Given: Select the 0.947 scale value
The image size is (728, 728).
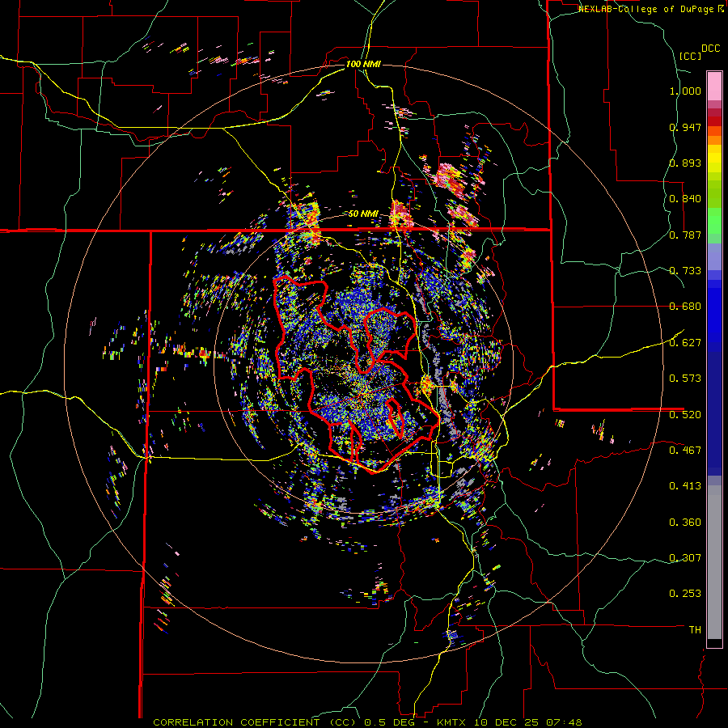Looking at the screenshot, I should pos(685,127).
